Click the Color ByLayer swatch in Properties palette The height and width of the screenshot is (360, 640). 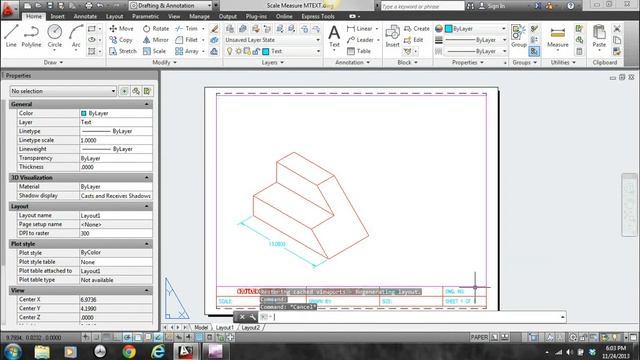tap(84, 113)
